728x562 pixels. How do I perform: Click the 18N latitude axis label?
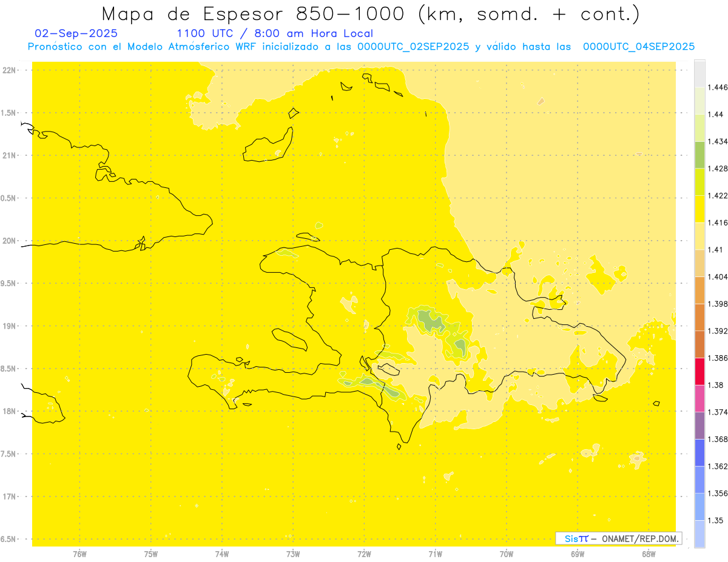click(x=8, y=411)
